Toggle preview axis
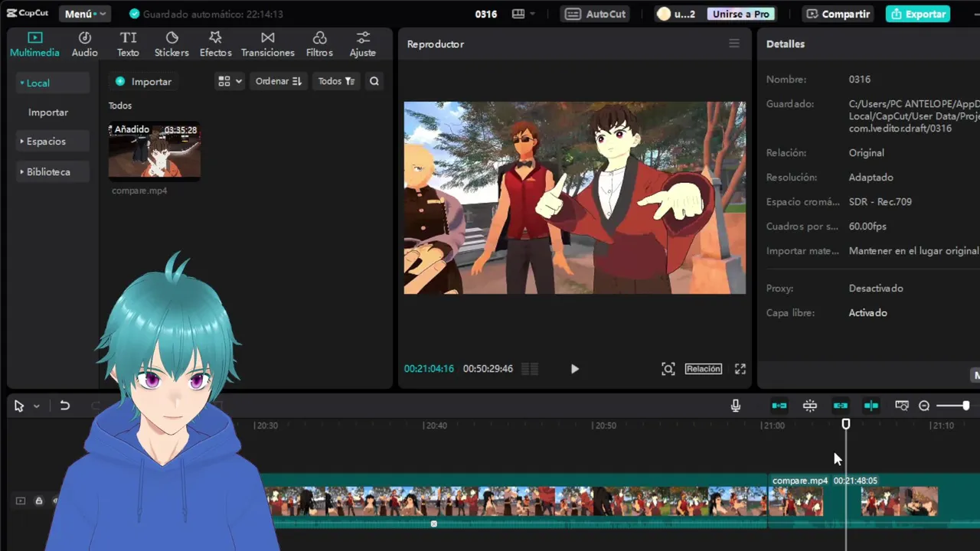980x551 pixels. click(871, 406)
